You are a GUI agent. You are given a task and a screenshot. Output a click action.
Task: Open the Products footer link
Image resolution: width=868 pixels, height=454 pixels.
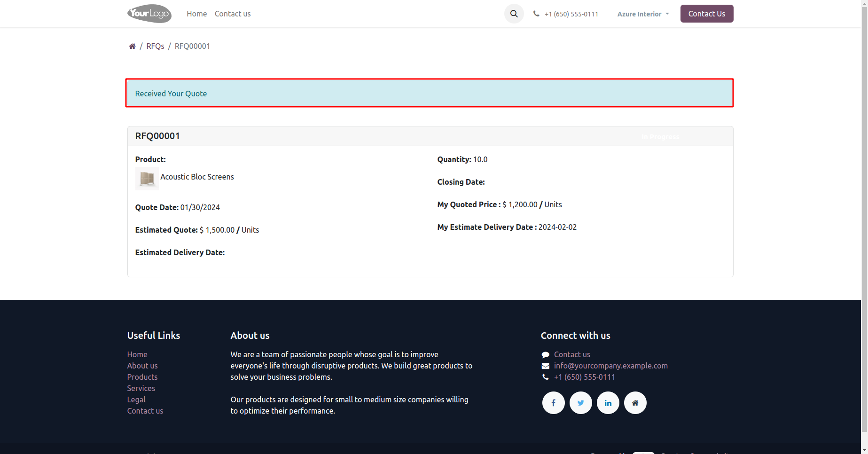(142, 377)
